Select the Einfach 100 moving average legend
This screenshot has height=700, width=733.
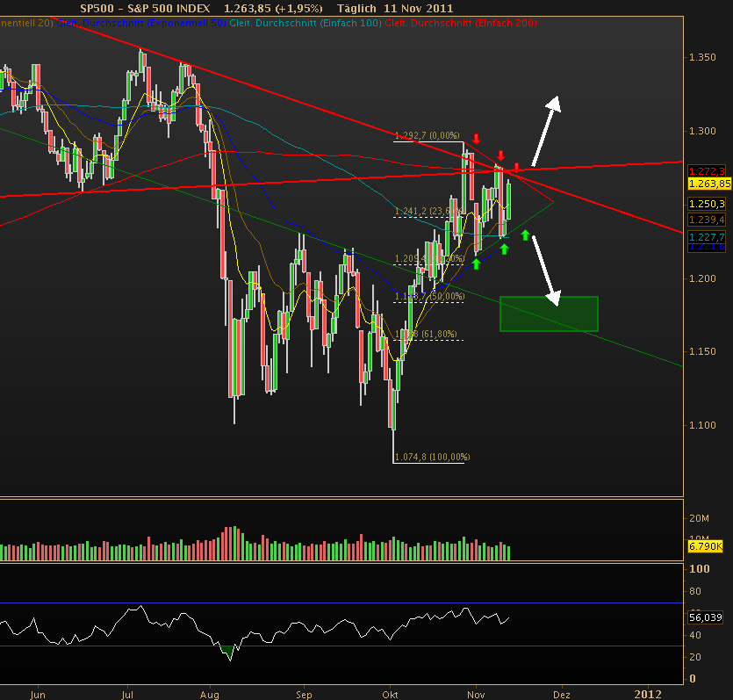[305, 23]
